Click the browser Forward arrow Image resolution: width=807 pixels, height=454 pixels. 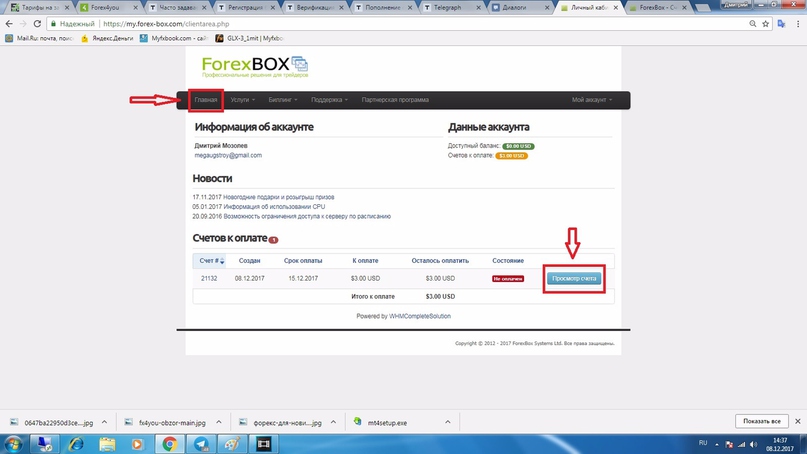pyautogui.click(x=23, y=24)
